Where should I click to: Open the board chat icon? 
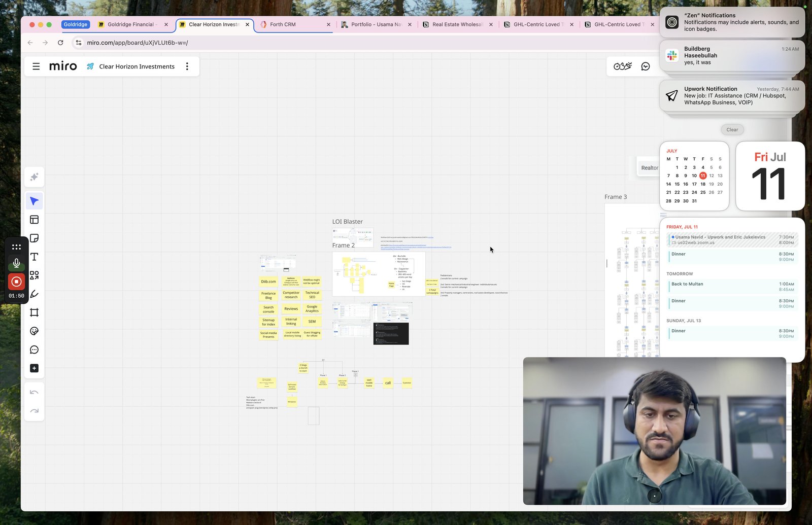click(x=646, y=66)
